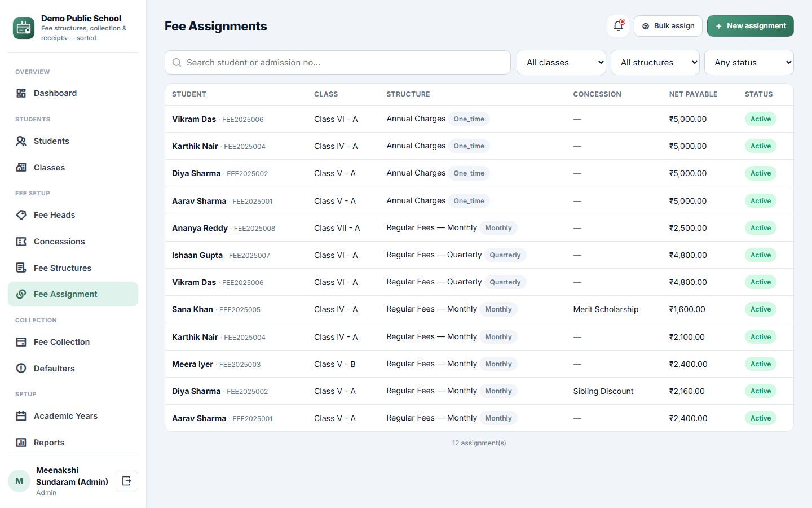This screenshot has height=508, width=812.
Task: Click the 12 assignment(s) count text
Action: 479,443
